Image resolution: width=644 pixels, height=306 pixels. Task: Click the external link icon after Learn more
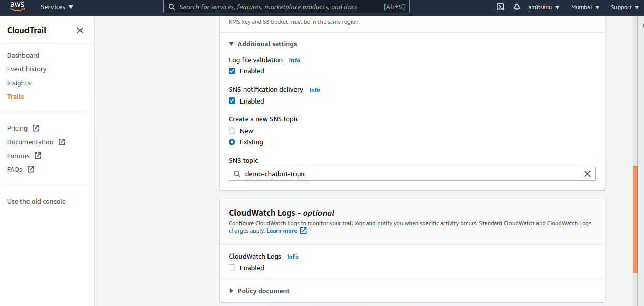(303, 231)
